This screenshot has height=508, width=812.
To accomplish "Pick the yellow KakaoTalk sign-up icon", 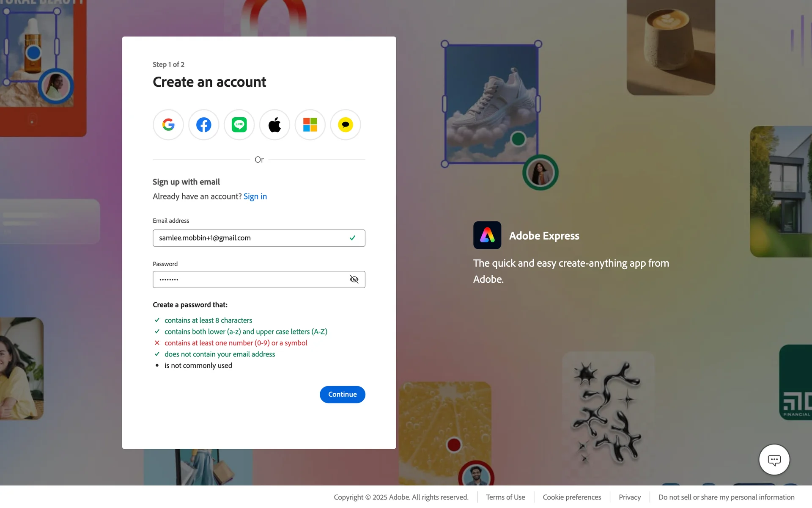I will pyautogui.click(x=346, y=125).
